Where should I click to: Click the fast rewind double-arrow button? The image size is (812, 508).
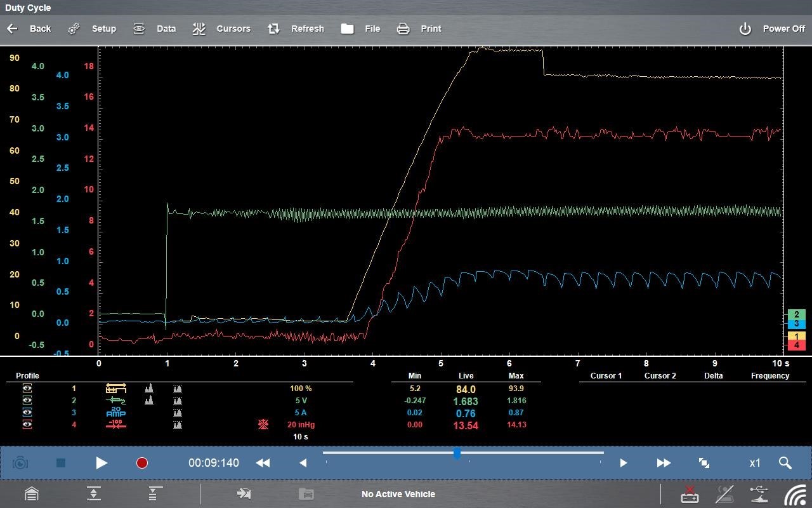point(263,463)
